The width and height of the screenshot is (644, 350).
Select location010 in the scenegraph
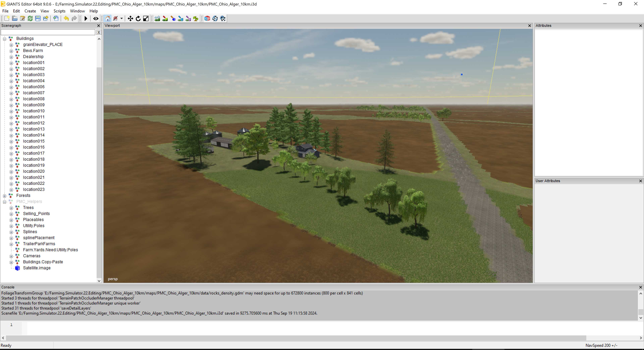coord(34,111)
